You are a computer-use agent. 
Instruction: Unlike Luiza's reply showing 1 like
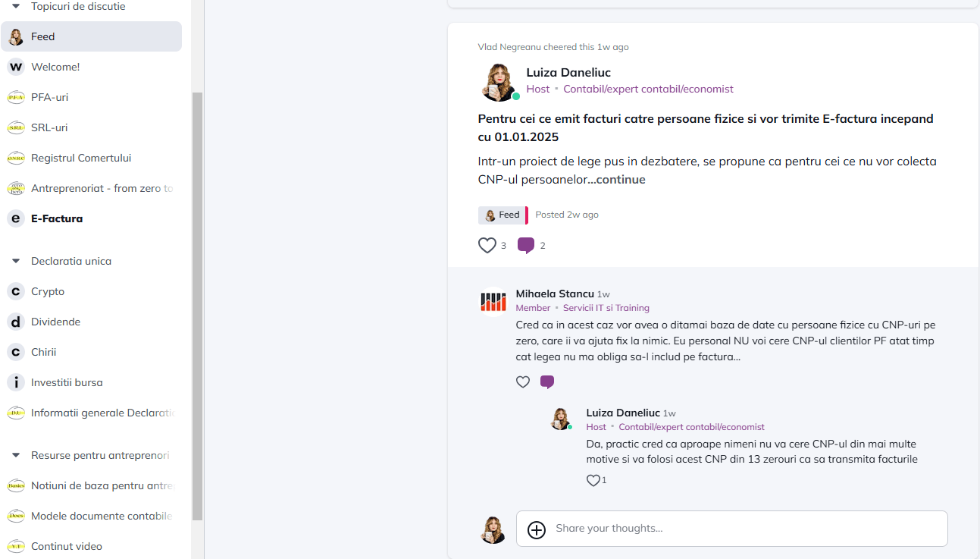coord(593,480)
